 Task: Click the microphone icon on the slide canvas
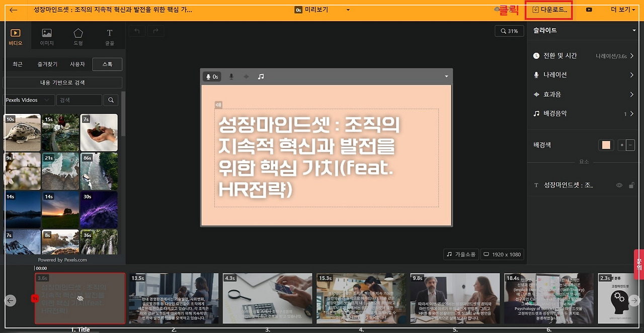[x=231, y=76]
